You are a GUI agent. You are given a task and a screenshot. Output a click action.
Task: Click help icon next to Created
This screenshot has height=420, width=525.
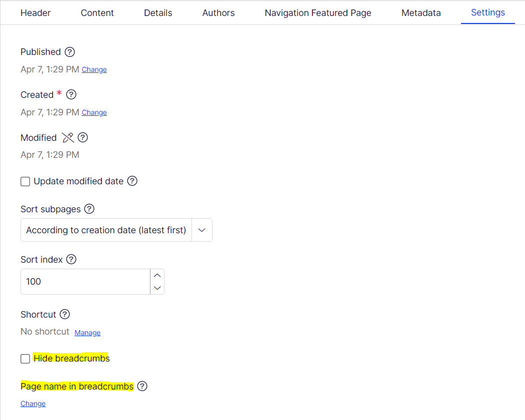point(71,94)
